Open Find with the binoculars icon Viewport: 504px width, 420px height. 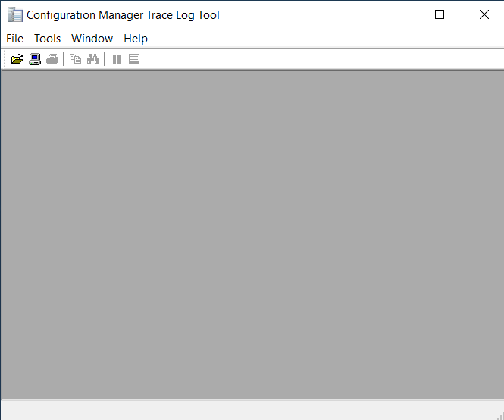point(93,59)
